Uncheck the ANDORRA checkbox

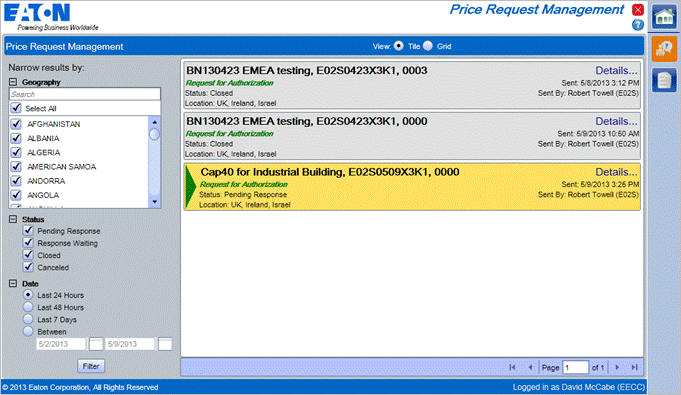click(16, 180)
